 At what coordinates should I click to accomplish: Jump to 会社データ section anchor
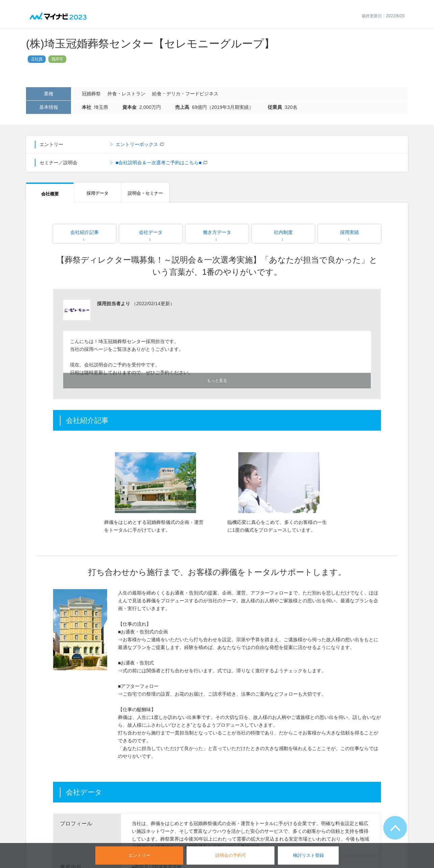pos(151,234)
